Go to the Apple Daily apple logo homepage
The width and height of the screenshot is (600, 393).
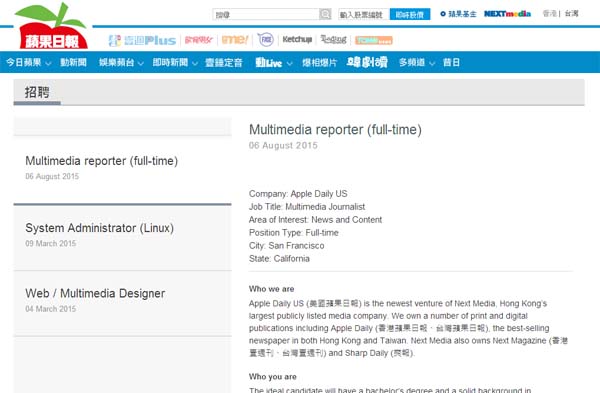[51, 26]
